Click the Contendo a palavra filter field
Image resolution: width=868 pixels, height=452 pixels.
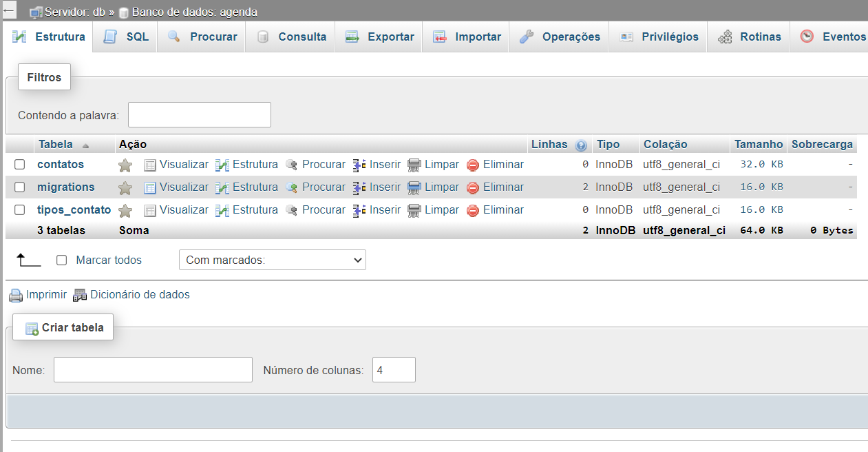coord(200,115)
